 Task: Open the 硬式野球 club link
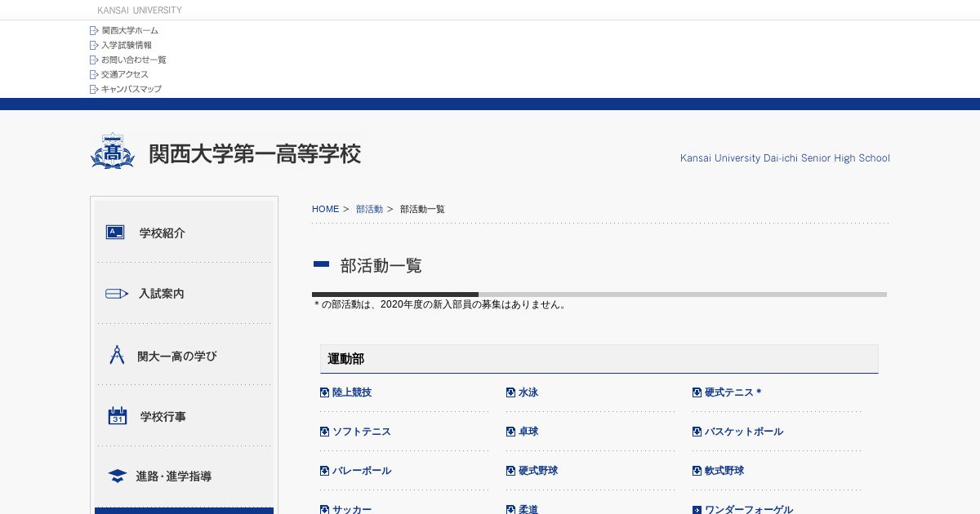(x=538, y=471)
